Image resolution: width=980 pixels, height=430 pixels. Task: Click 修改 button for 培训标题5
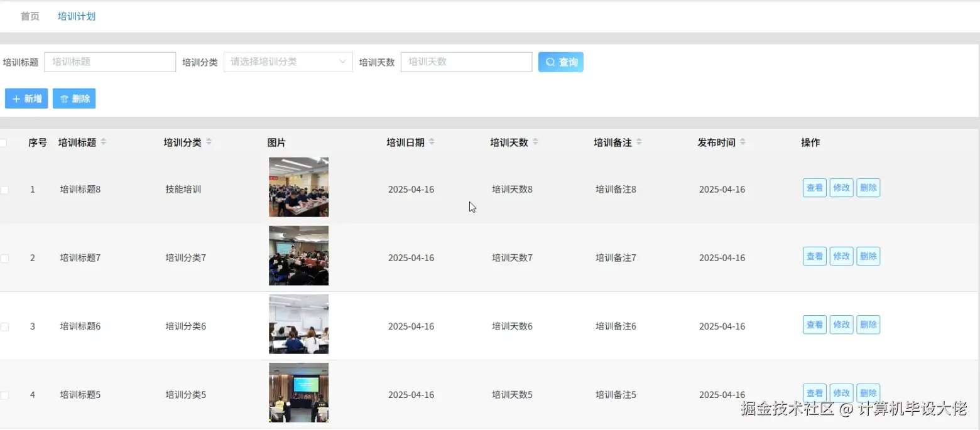841,392
